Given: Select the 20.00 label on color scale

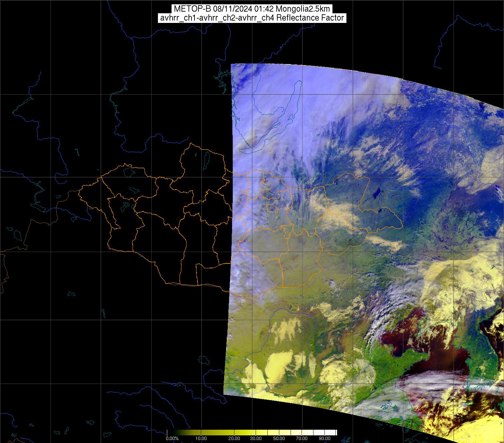Looking at the screenshot, I should coord(234,439).
